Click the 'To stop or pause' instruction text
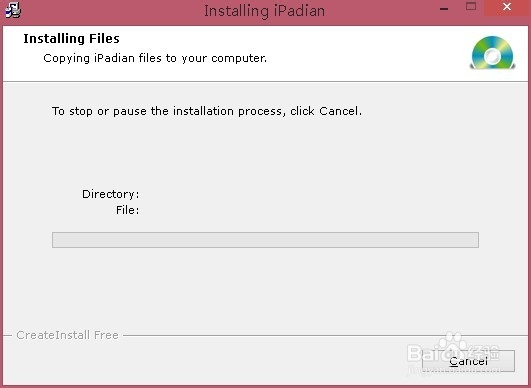Viewport: 531px width, 388px height. pyautogui.click(x=207, y=111)
